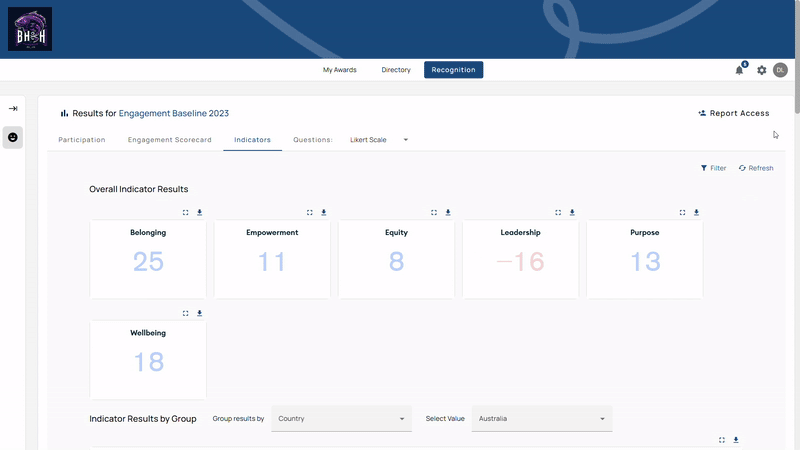This screenshot has height=450, width=800.
Task: Click the Overall Indicator Results heading
Action: (139, 189)
